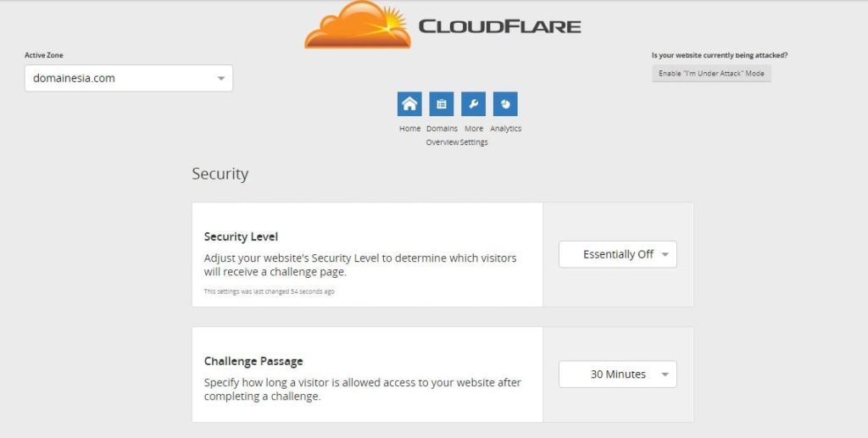Screen dimensions: 868x438
Task: Select the wrench More Settings icon
Action: point(473,104)
